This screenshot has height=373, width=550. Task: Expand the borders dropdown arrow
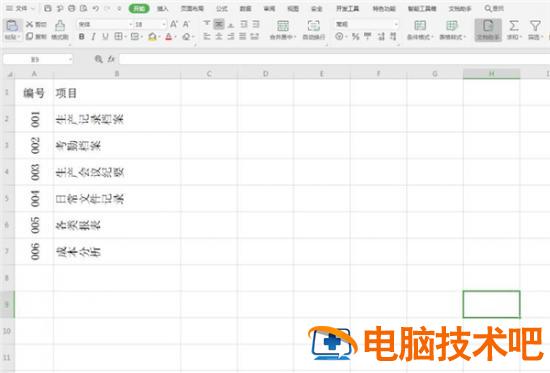click(x=125, y=36)
